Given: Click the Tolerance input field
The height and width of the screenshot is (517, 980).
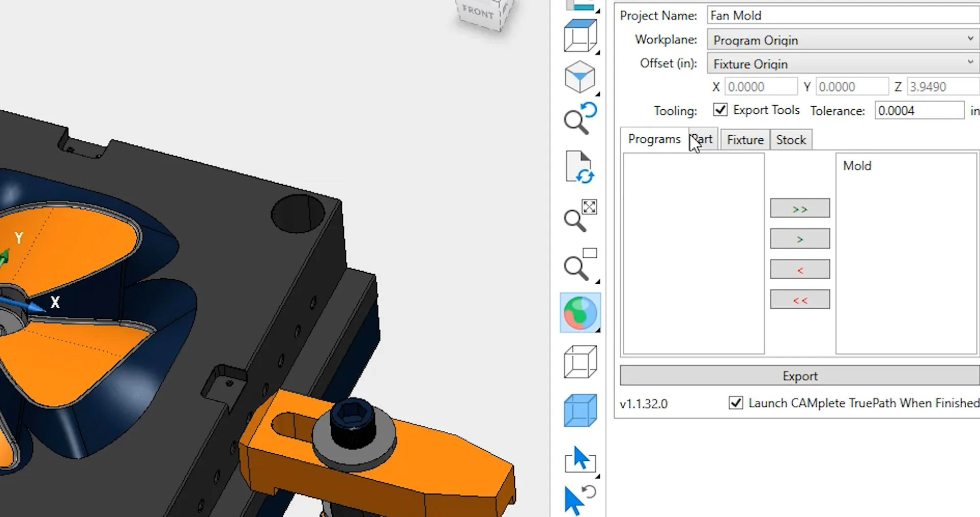Looking at the screenshot, I should 919,111.
